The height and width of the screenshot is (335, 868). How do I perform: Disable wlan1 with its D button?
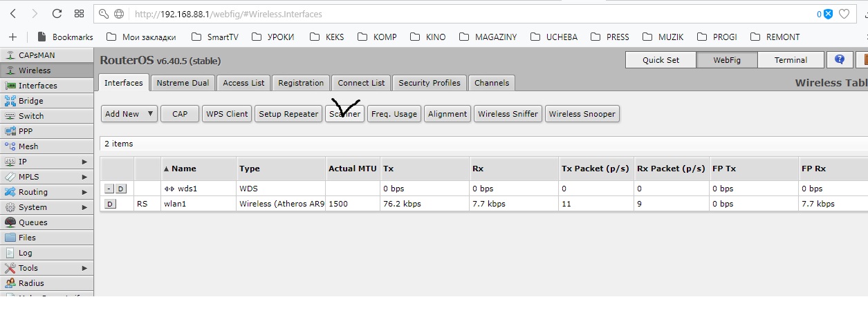point(111,204)
